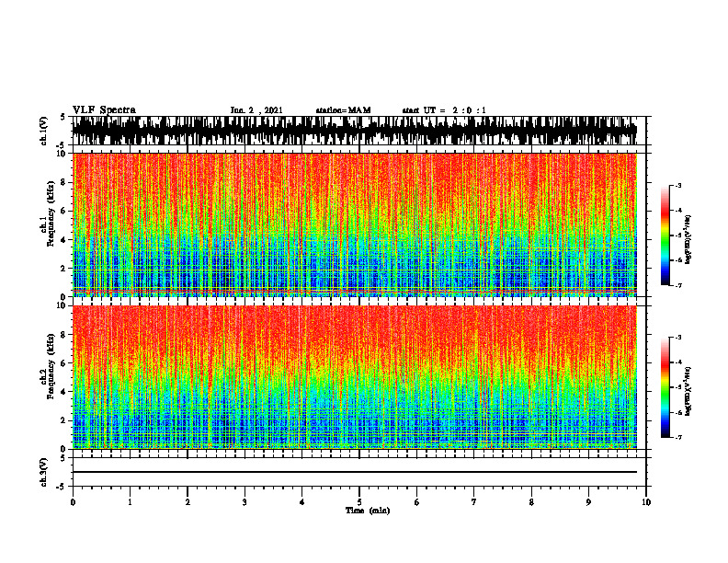Click the "station=MAM" label
The height and width of the screenshot is (563, 728).
(x=343, y=110)
